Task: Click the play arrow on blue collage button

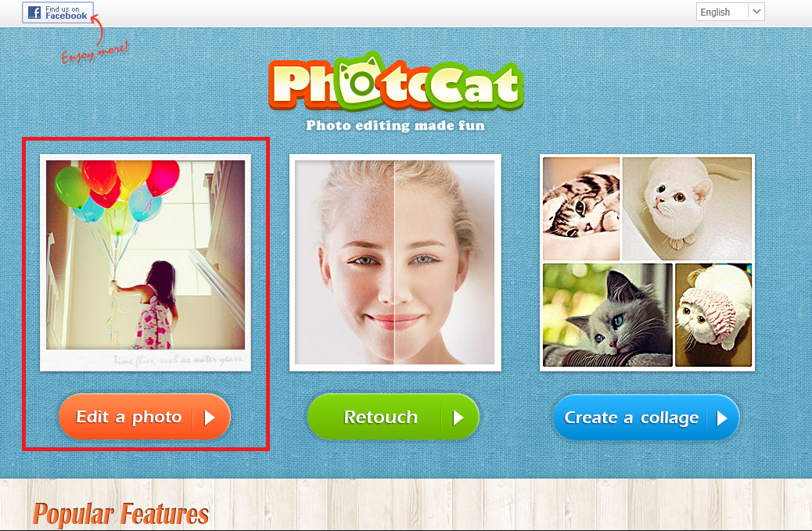Action: tap(722, 418)
